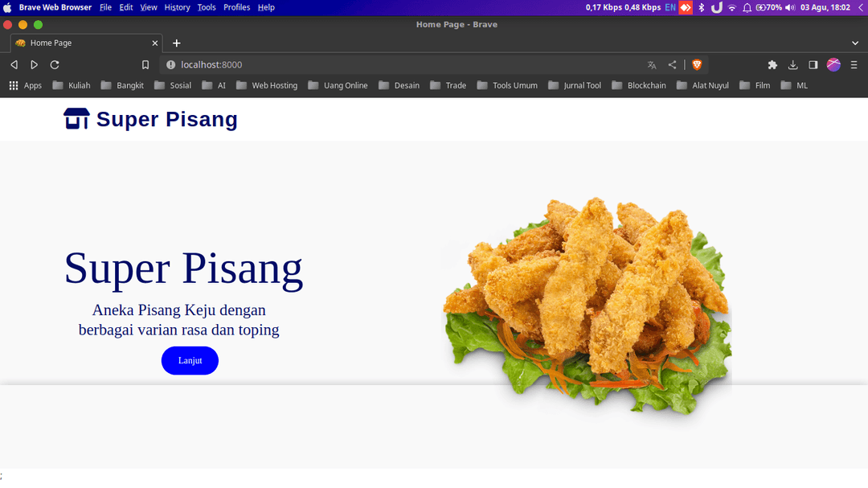
Task: Click the browser back arrow icon
Action: point(14,65)
